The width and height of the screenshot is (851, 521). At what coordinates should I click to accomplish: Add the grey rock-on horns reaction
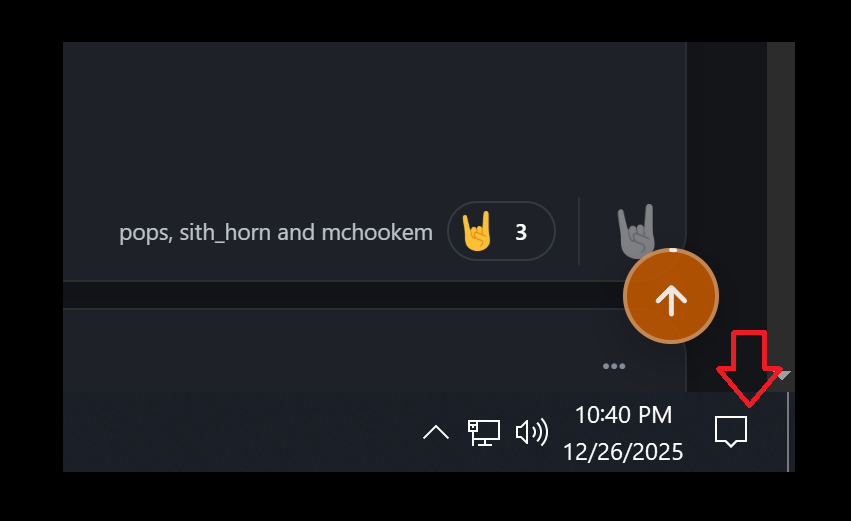[x=636, y=230]
